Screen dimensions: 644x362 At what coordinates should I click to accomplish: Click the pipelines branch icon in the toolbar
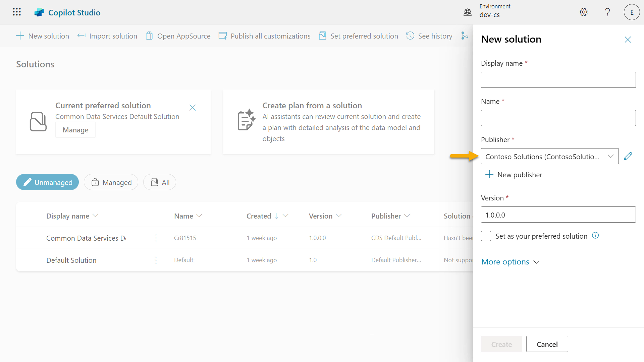(x=465, y=36)
